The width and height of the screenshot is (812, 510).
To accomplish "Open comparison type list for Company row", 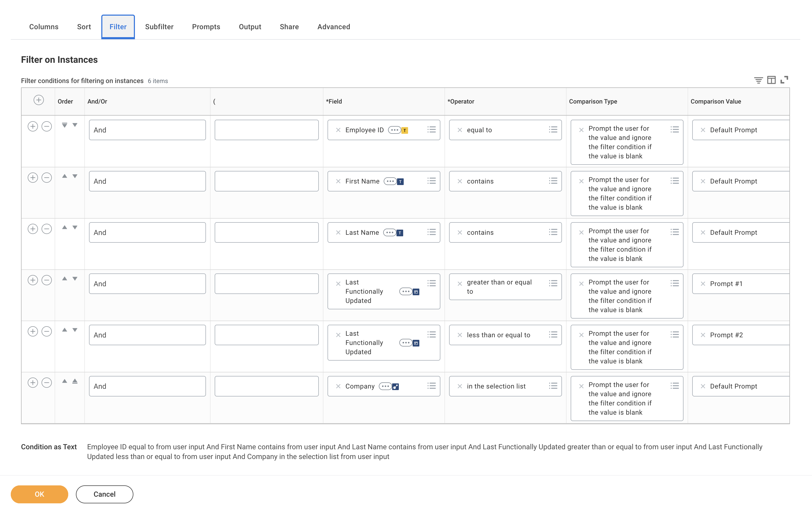I will click(675, 386).
